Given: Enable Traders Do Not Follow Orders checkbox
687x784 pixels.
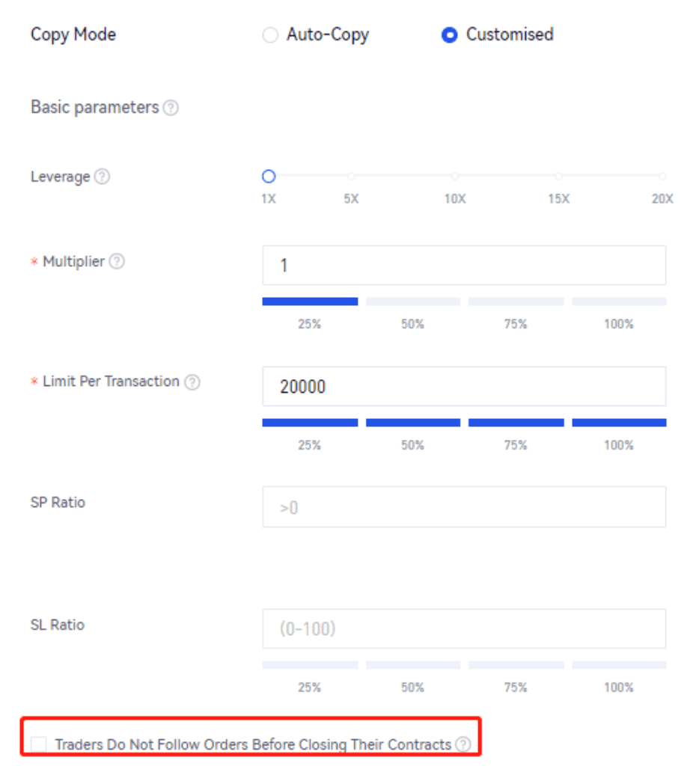Looking at the screenshot, I should (x=39, y=744).
